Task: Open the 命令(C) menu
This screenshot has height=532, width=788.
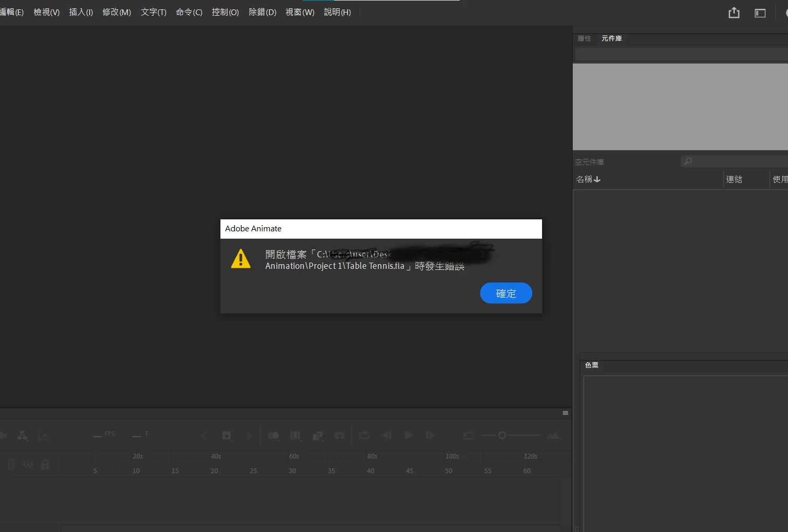Action: tap(189, 12)
